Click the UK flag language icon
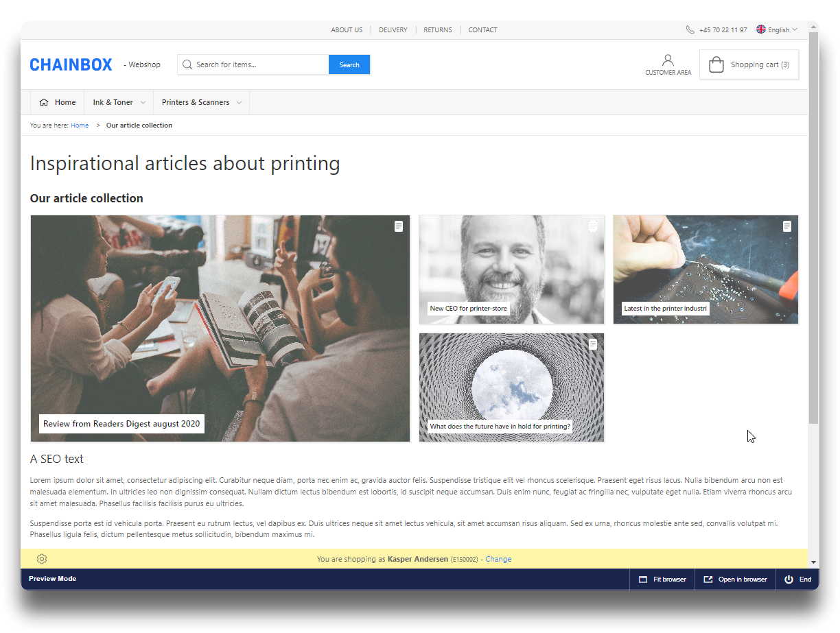Viewport: 840px width, 633px height. pos(761,29)
